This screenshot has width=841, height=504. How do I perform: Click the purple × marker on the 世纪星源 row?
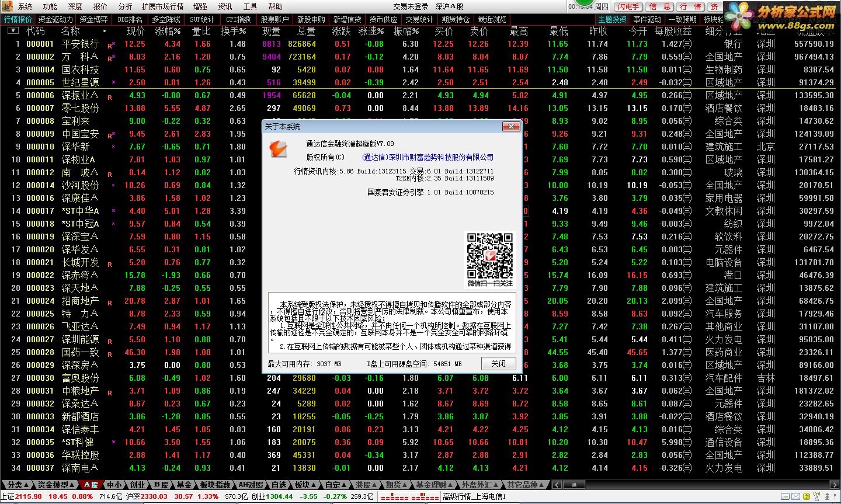click(x=113, y=82)
